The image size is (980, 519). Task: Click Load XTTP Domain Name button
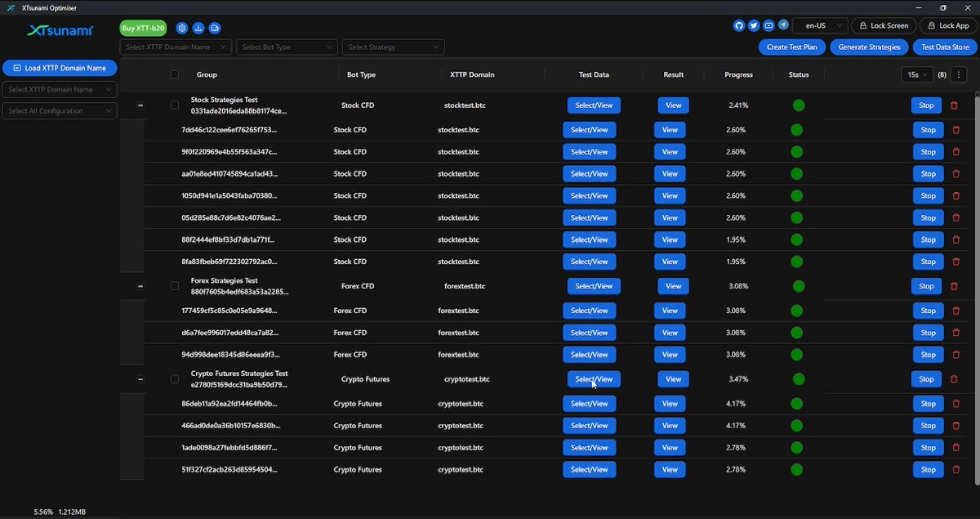point(60,68)
